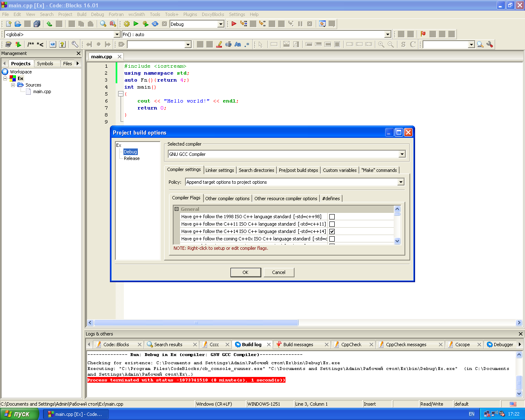This screenshot has width=525, height=420.
Task: Click the DoxyBlocks /** block comment icon
Action: coord(31,44)
